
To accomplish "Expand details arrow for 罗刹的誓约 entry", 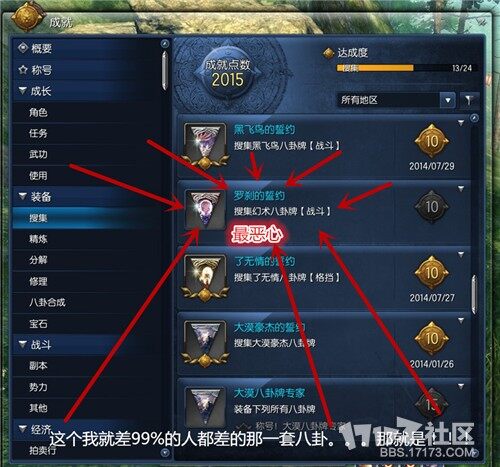I will point(461,189).
